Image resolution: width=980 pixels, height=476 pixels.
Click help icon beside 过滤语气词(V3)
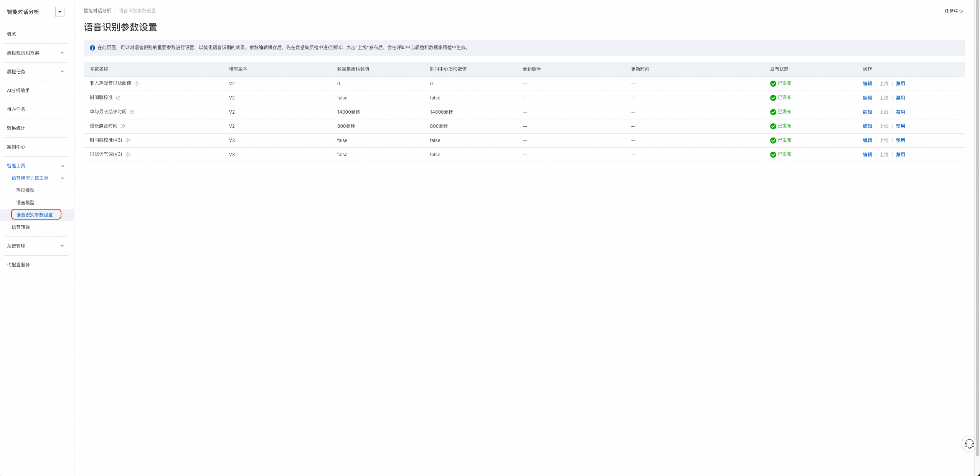coord(128,155)
